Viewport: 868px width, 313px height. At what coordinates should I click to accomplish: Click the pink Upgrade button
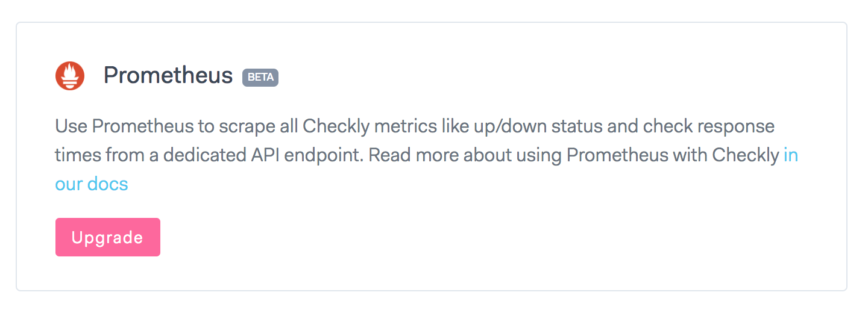coord(108,237)
